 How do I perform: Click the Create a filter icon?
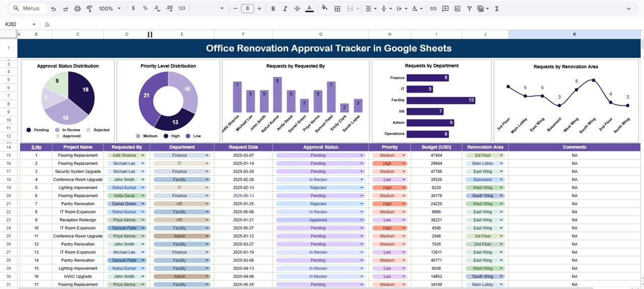[x=469, y=9]
